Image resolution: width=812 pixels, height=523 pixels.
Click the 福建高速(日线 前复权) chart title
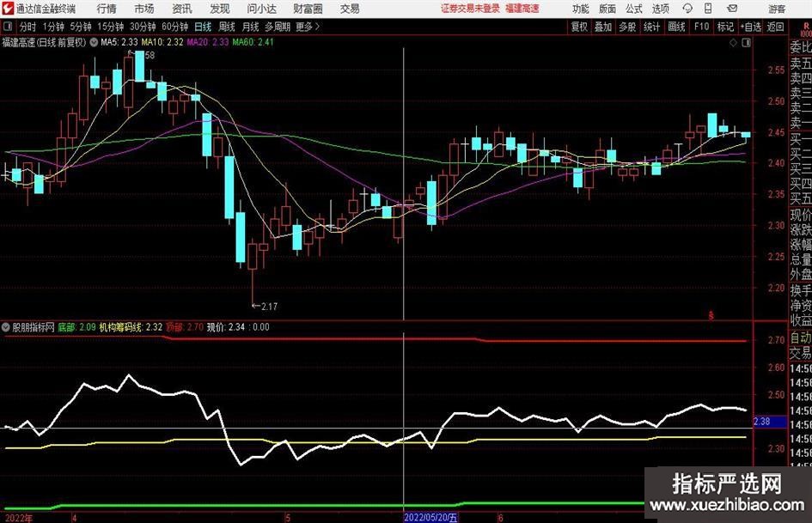click(44, 42)
